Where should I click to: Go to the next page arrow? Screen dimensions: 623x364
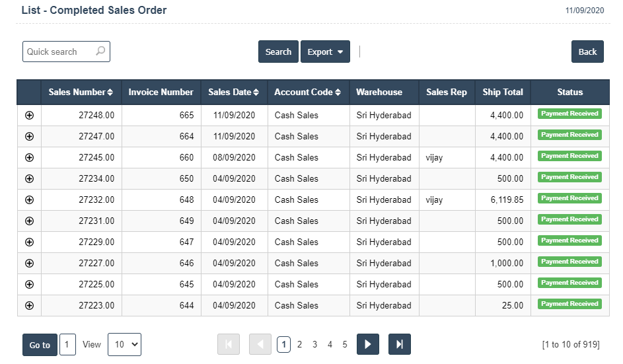[x=368, y=344]
